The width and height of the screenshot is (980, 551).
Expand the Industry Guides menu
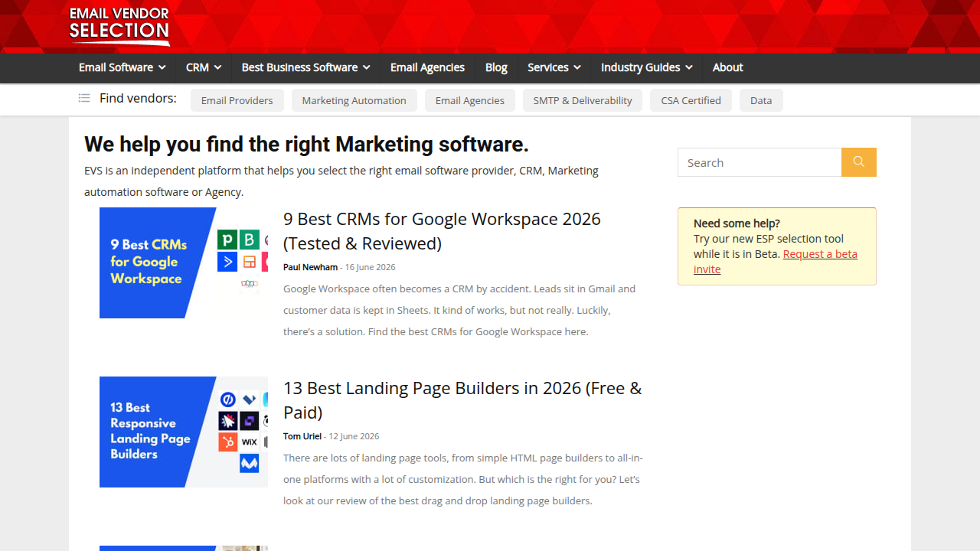(x=647, y=67)
